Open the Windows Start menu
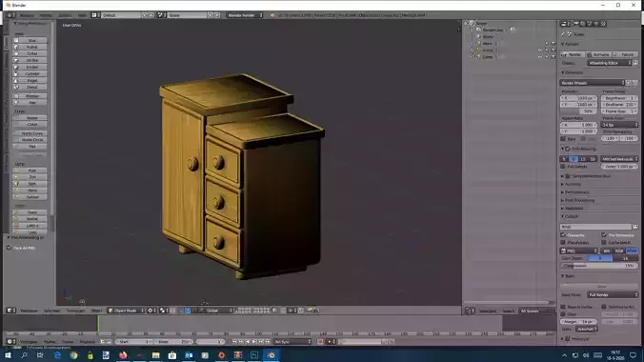The height and width of the screenshot is (362, 644). (8, 355)
